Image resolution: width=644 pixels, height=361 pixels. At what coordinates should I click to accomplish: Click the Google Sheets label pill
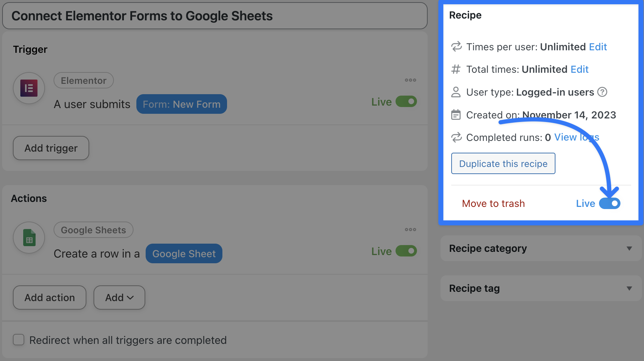(x=94, y=230)
